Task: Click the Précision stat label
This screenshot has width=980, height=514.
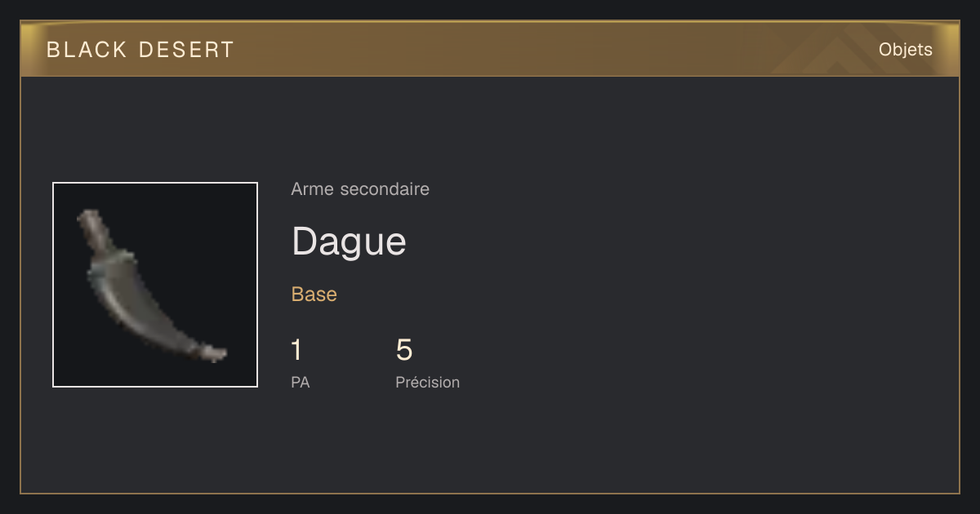Action: click(x=428, y=382)
